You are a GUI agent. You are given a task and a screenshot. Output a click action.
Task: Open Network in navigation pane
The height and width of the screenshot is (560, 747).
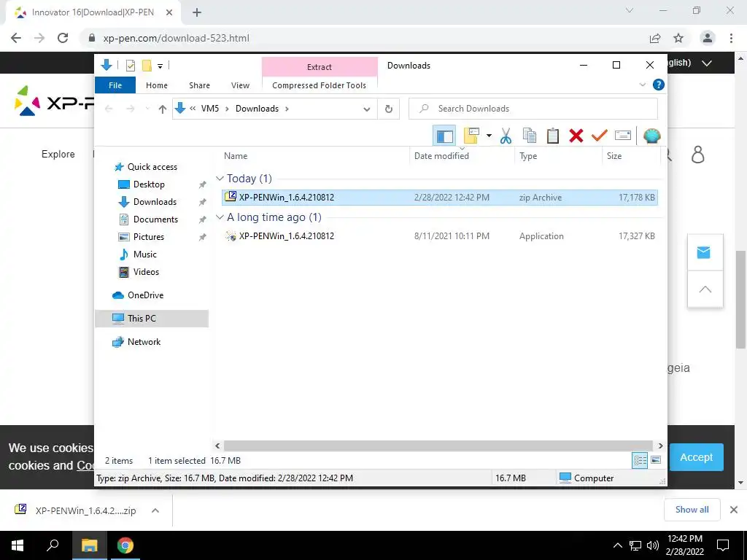click(144, 342)
